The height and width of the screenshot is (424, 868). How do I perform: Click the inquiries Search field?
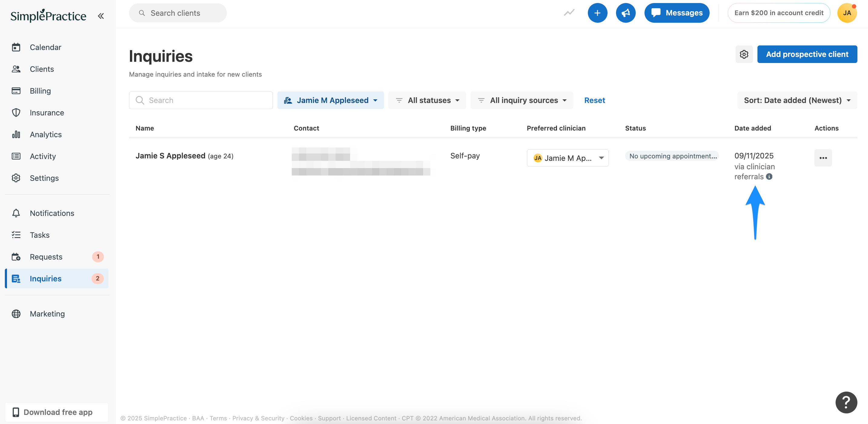click(x=201, y=100)
